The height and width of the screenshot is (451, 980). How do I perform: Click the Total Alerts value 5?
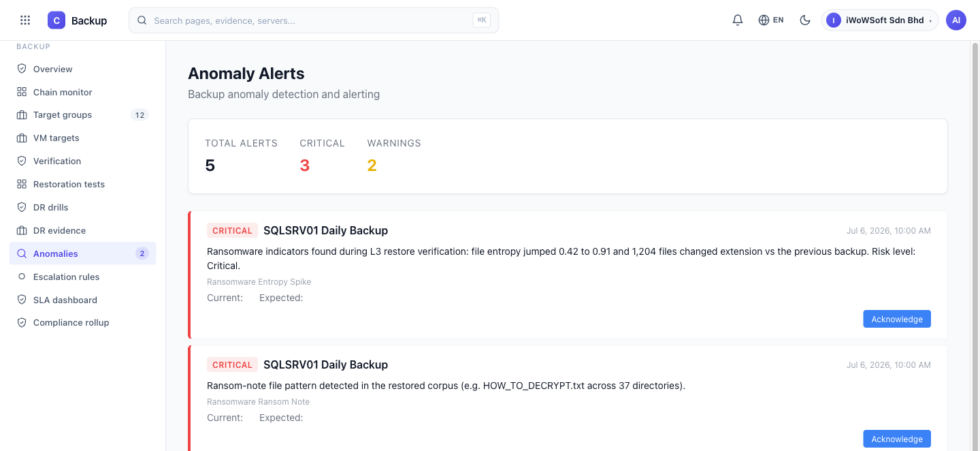pos(210,166)
